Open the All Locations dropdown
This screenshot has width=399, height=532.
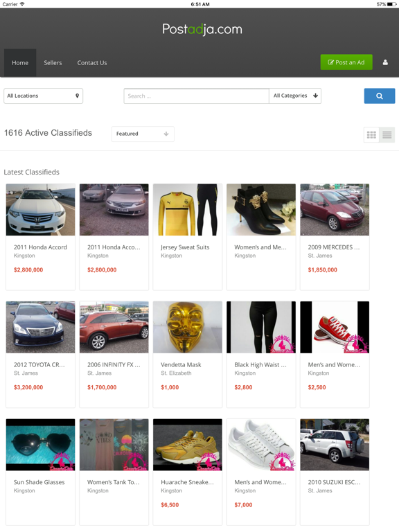43,96
